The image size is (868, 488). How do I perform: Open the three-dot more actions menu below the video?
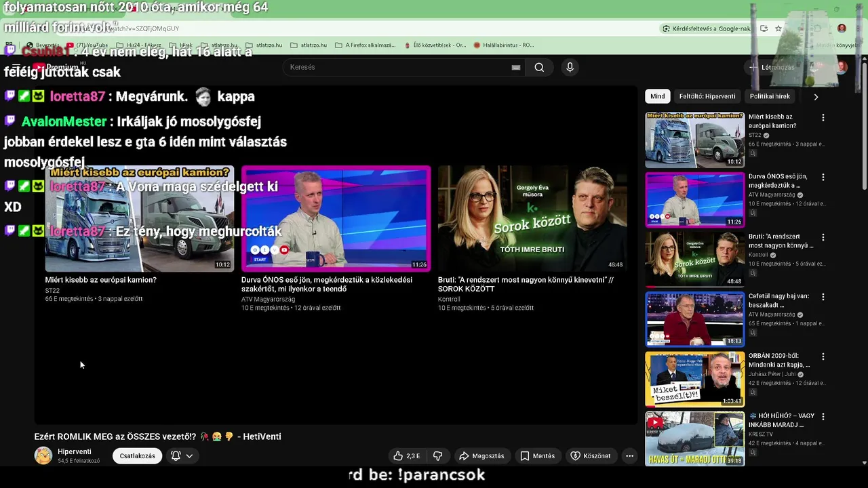pos(629,456)
